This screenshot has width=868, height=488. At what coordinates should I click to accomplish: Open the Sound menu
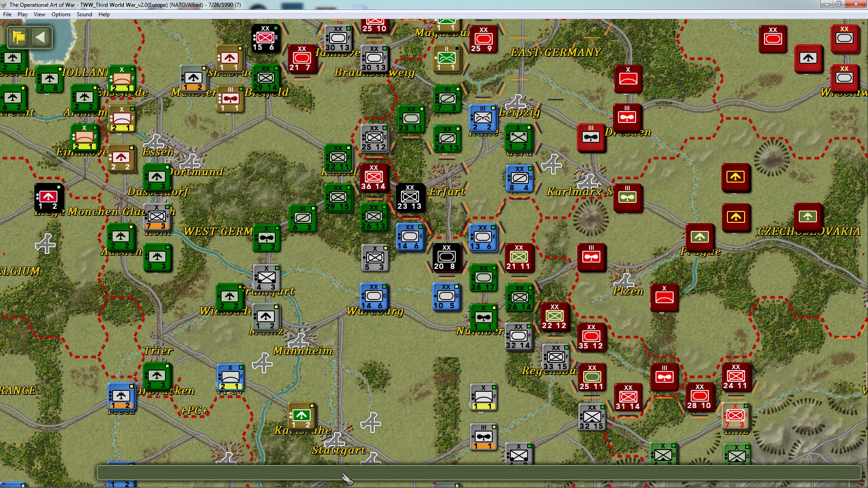(85, 14)
